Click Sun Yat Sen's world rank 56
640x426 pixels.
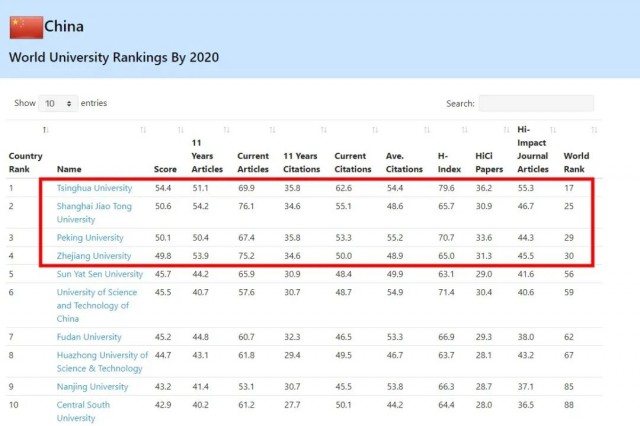569,274
